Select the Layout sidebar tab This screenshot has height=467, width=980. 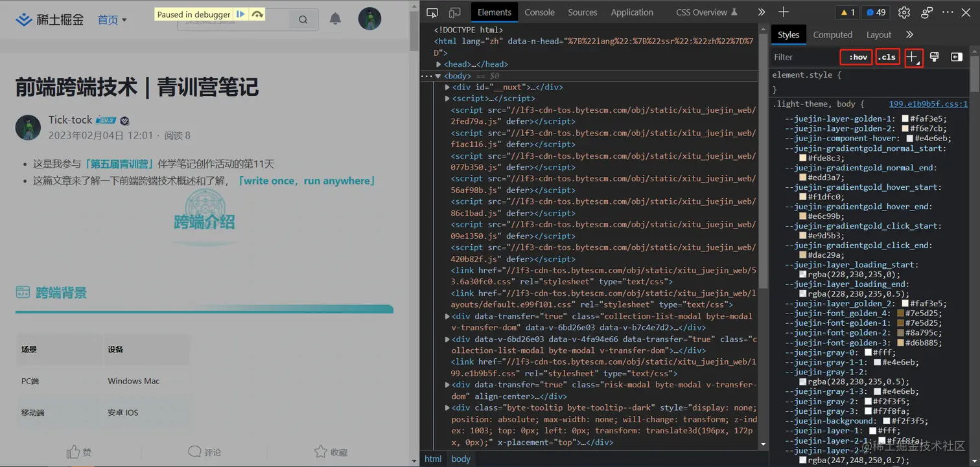[x=879, y=35]
